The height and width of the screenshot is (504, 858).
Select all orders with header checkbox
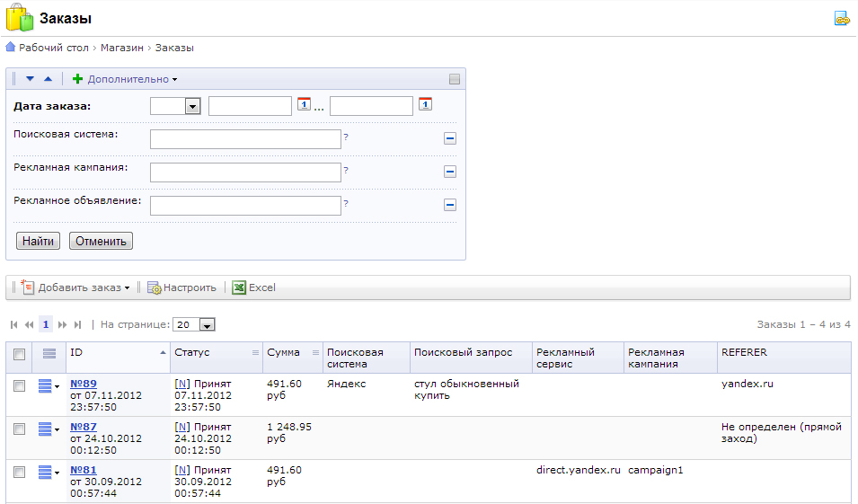point(20,354)
